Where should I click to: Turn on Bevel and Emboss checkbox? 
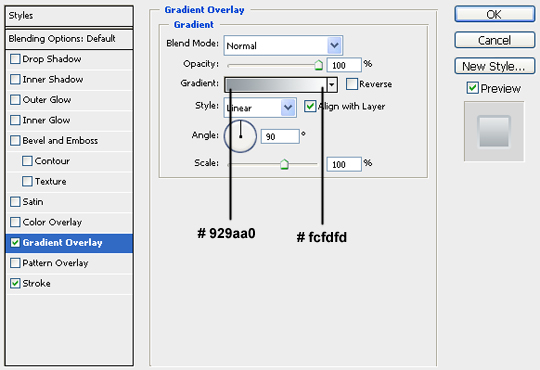tap(15, 140)
